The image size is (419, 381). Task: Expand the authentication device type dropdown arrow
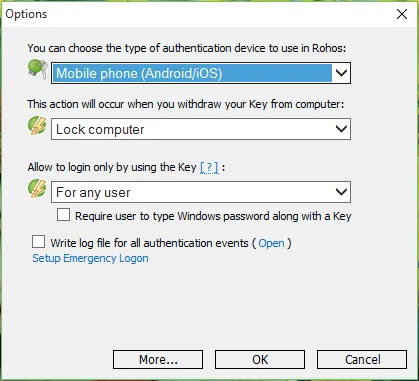pos(341,72)
